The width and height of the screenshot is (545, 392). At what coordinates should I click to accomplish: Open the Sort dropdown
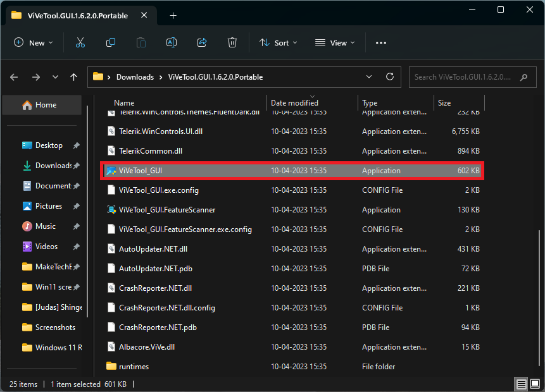point(279,42)
